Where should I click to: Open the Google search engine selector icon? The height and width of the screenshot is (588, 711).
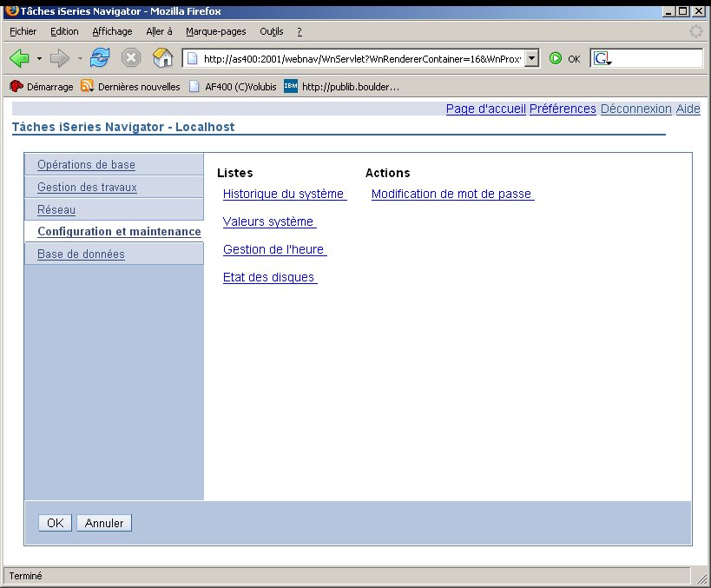pyautogui.click(x=602, y=58)
